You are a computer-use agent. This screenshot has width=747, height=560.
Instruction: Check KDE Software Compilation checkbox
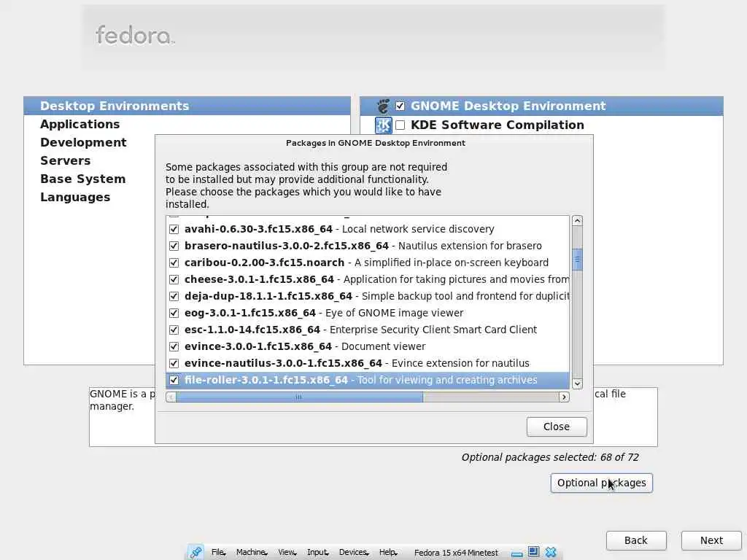[400, 125]
